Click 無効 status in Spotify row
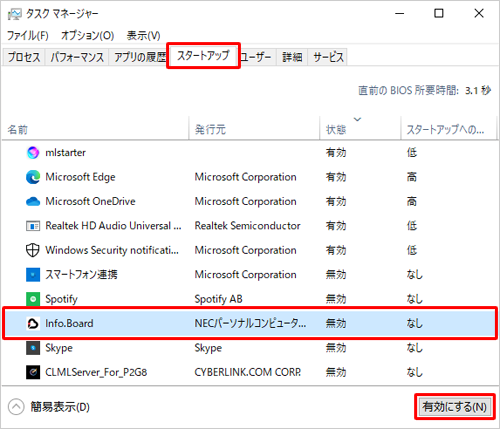This screenshot has height=429, width=500. click(336, 299)
